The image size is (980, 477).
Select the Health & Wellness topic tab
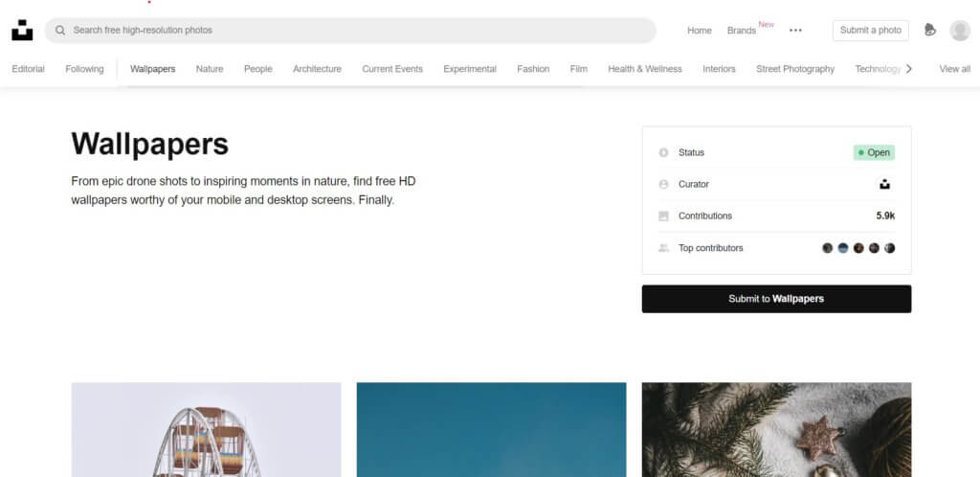click(x=645, y=69)
